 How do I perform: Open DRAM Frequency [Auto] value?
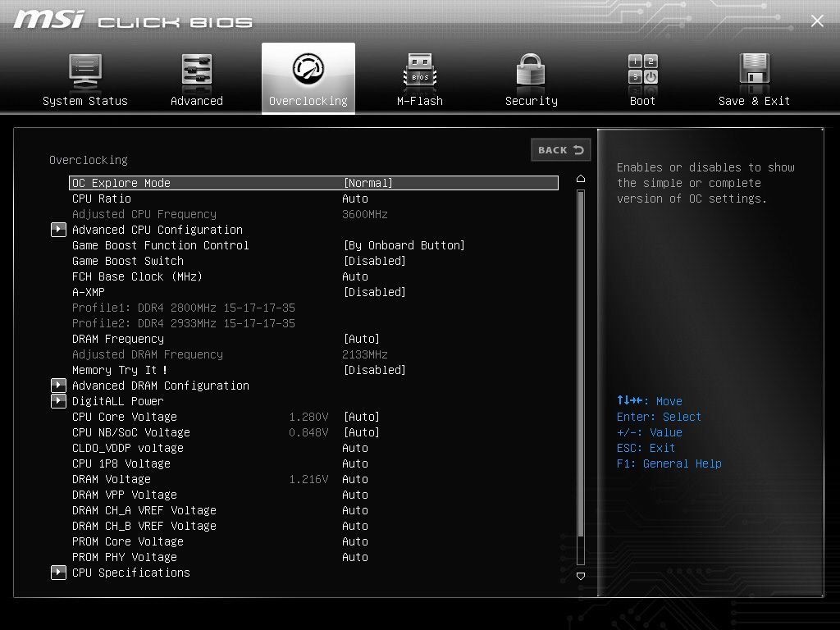[x=362, y=339]
